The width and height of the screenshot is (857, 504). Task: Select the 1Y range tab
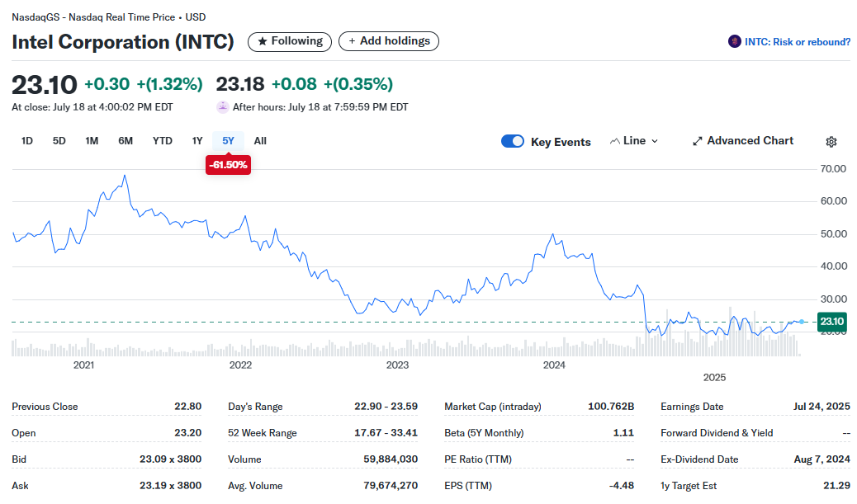tap(197, 141)
